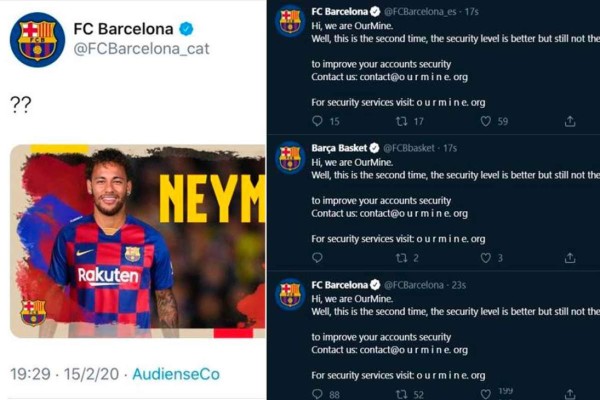Share the Barça Basket tweet

570,257
